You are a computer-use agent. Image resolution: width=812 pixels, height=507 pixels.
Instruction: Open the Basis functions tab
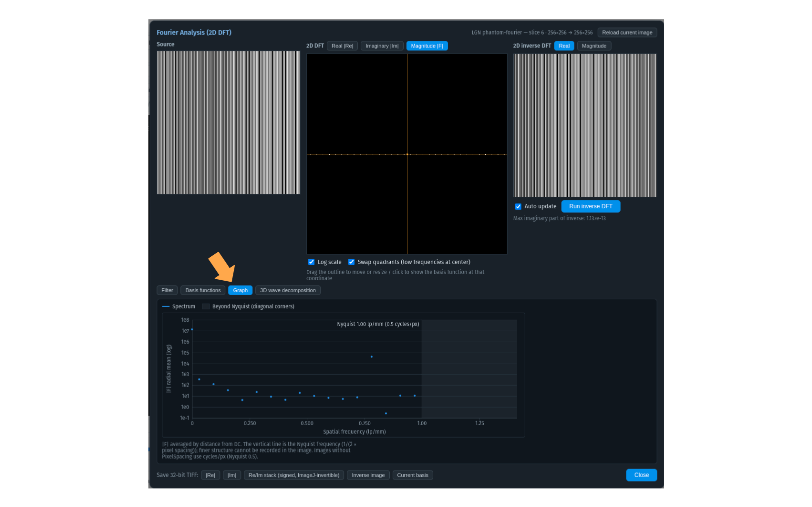pyautogui.click(x=203, y=290)
